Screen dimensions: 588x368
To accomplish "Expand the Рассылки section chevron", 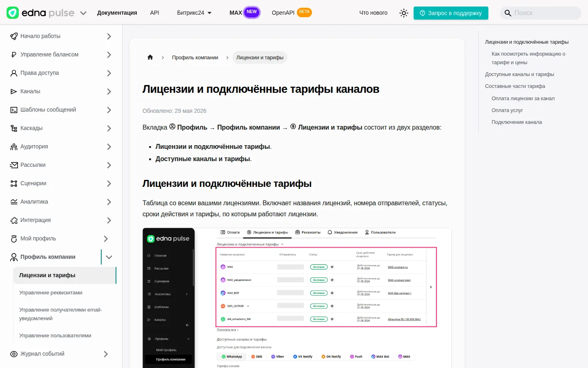I will [109, 165].
